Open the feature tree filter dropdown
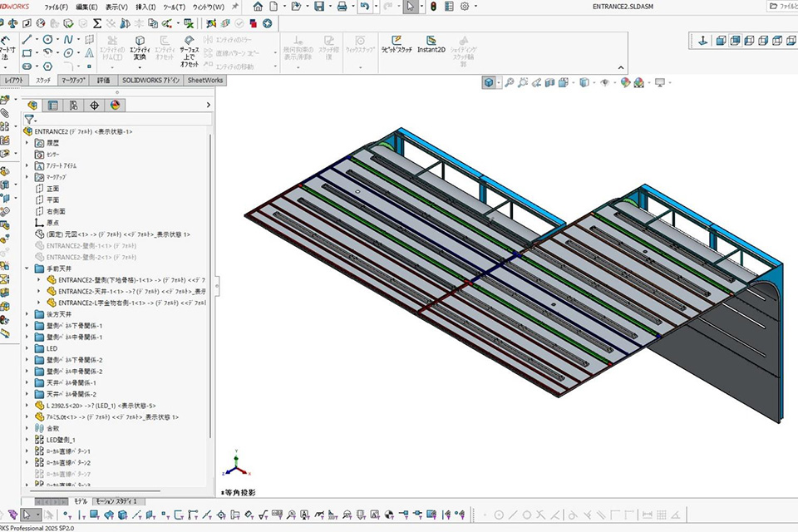Viewport: 798px width, 532px height. coord(31,120)
